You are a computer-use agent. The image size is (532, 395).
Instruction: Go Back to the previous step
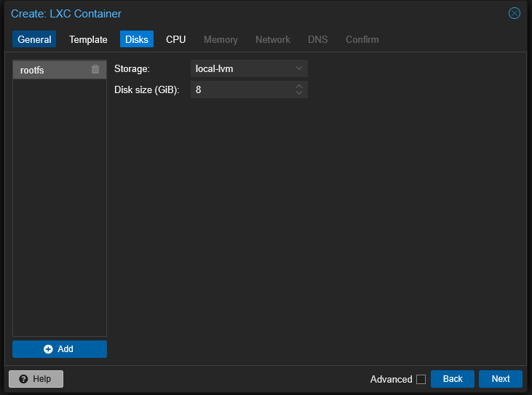453,379
